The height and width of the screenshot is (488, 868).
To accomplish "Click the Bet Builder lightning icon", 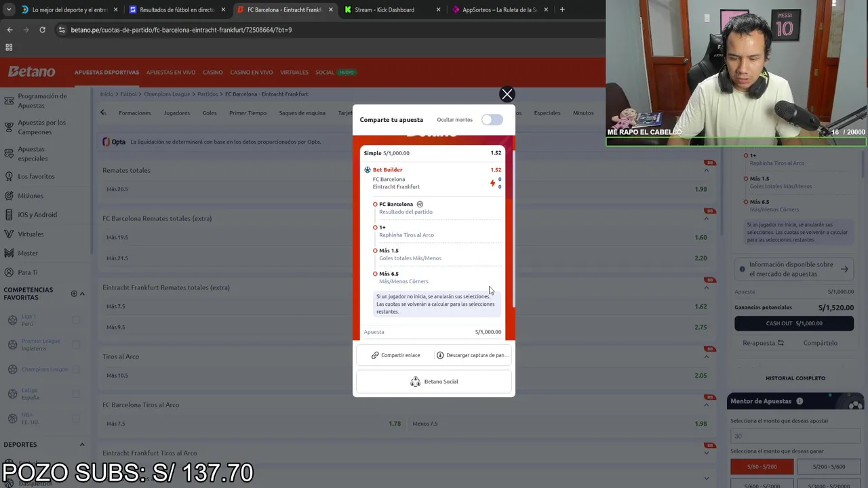I will pyautogui.click(x=493, y=183).
